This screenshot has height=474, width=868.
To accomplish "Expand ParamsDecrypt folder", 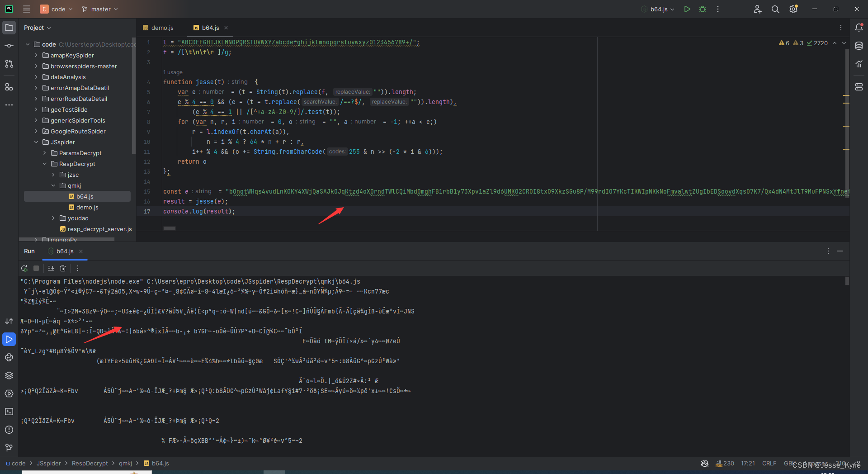I will [x=45, y=153].
